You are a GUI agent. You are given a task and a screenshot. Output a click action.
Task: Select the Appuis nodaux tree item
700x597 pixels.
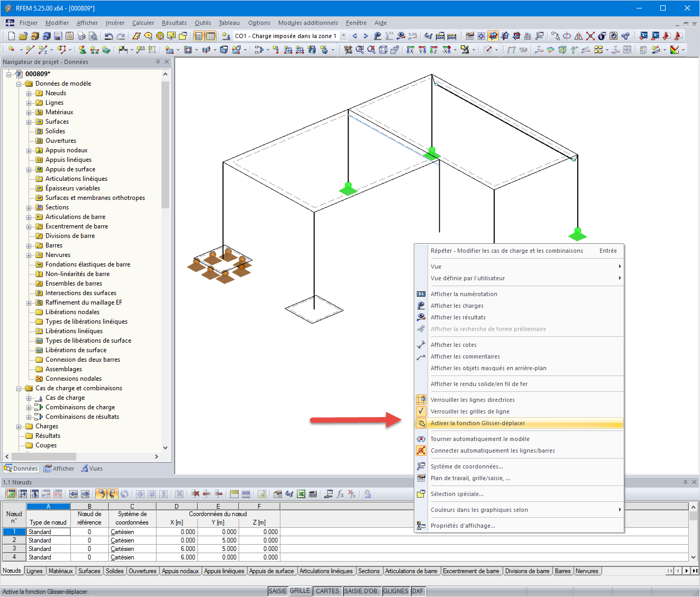(66, 150)
